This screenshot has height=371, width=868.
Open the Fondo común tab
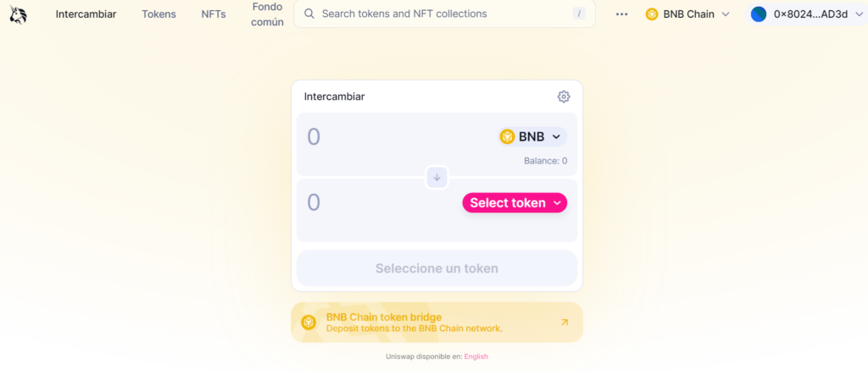click(267, 14)
